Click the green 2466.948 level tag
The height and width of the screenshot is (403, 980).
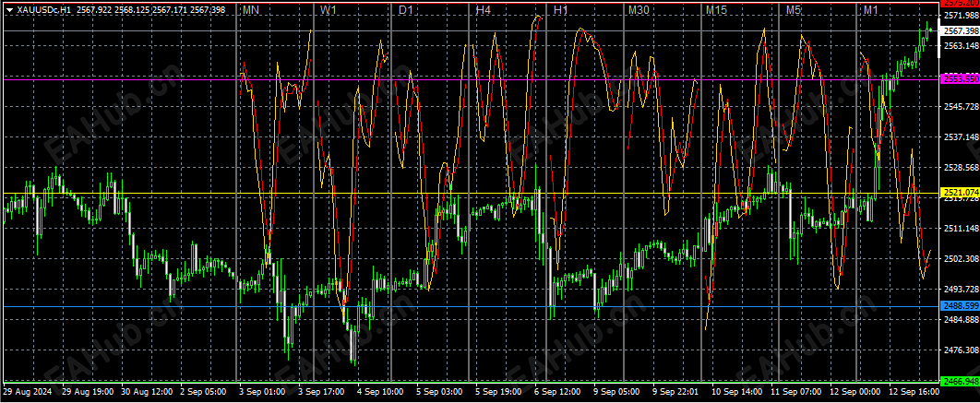[x=960, y=381]
